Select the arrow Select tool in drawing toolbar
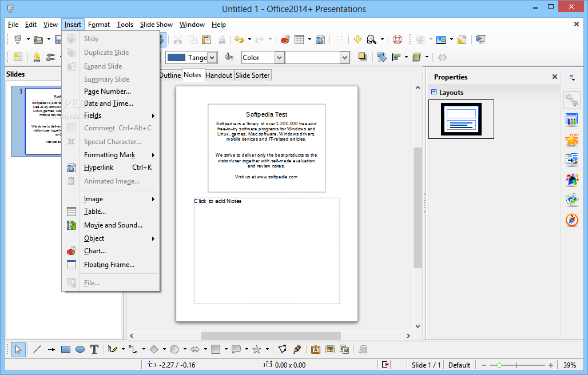The height and width of the screenshot is (375, 588). pos(18,349)
